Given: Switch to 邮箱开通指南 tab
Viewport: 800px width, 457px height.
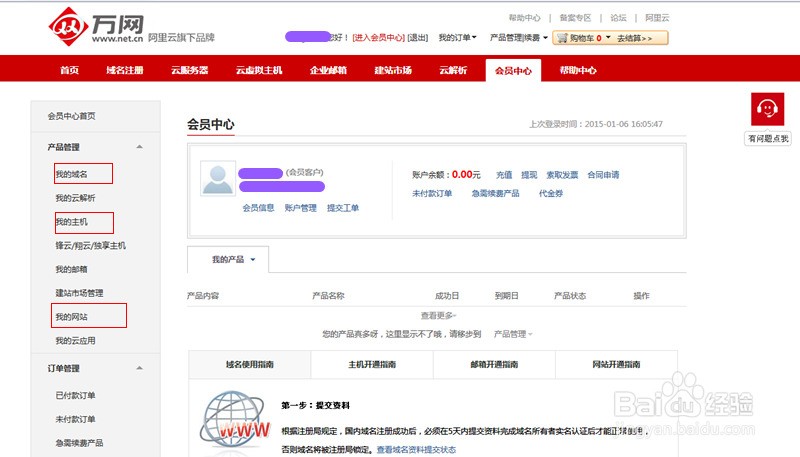Looking at the screenshot, I should [494, 364].
